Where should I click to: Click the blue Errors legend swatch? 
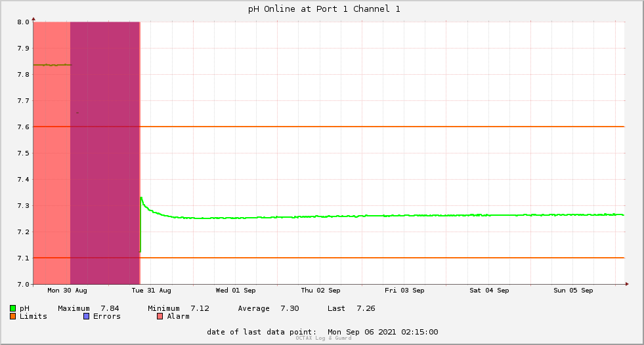pyautogui.click(x=86, y=316)
